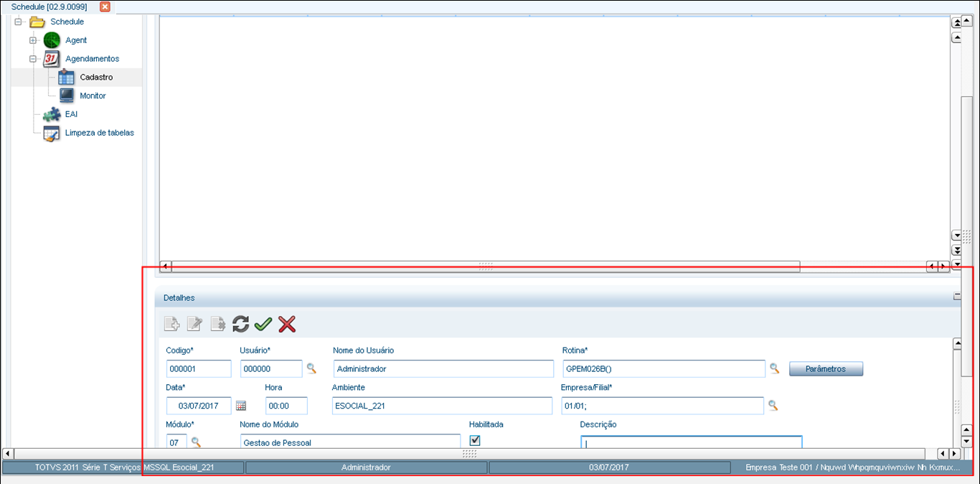Cancel with the red X icon
The image size is (980, 484).
coord(287,324)
